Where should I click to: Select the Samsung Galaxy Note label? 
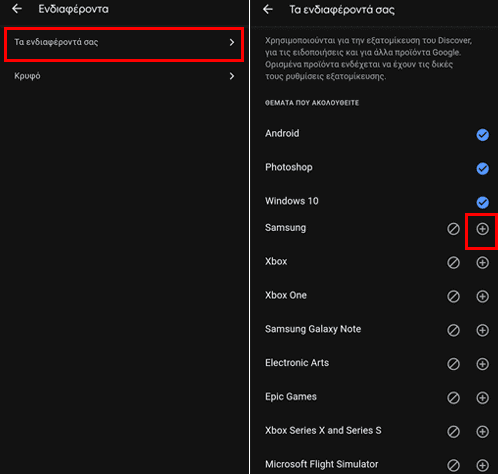[313, 329]
